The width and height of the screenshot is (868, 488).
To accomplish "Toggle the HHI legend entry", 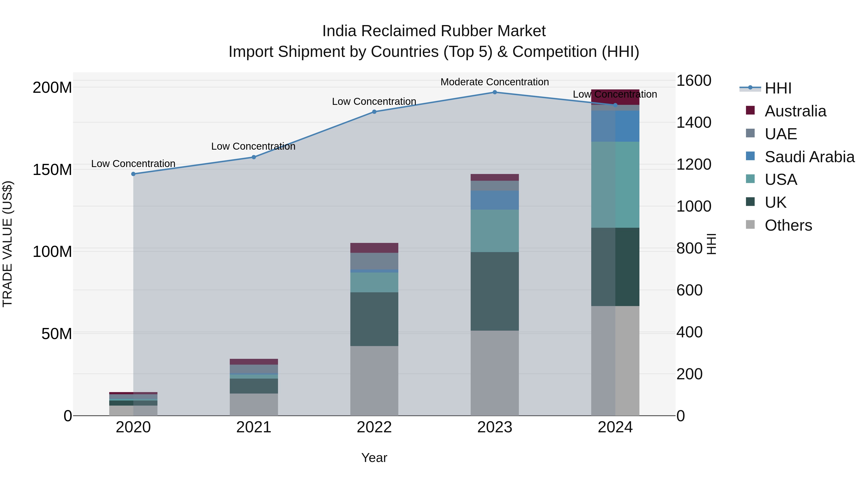I will (x=765, y=88).
